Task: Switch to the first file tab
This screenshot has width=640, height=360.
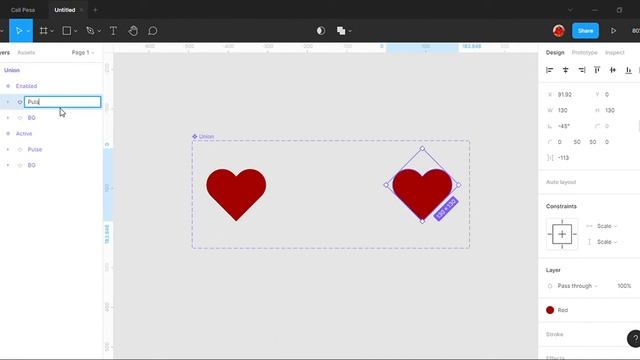Action: pos(23,10)
